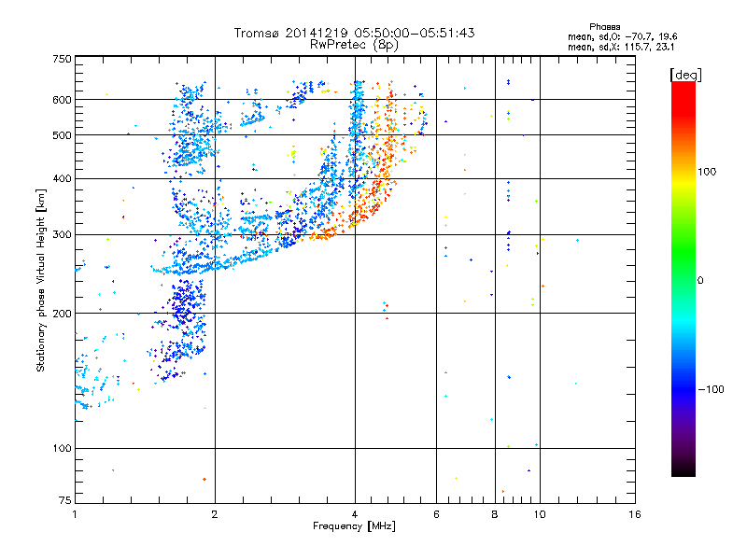
Task: Click the '75' height axis tick label
Action: coord(65,500)
